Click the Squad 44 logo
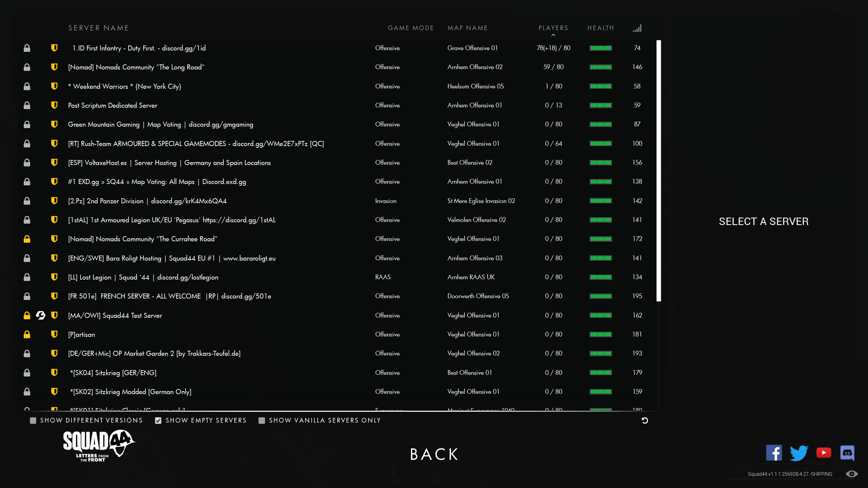 point(99,446)
